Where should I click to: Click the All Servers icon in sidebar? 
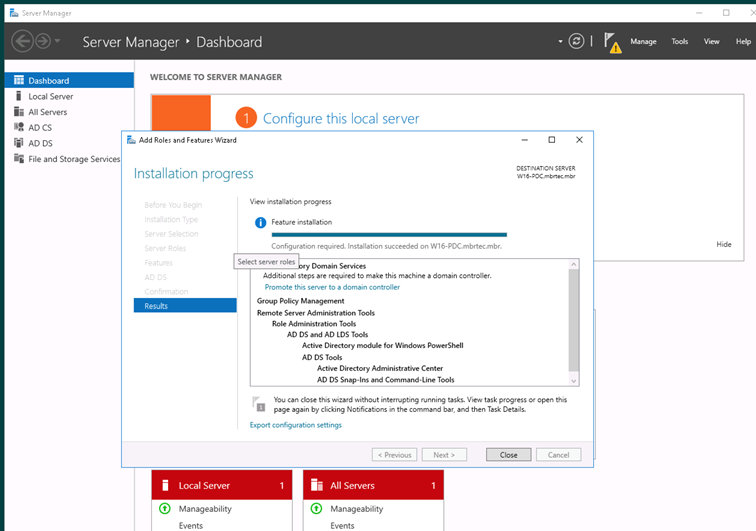[x=19, y=112]
